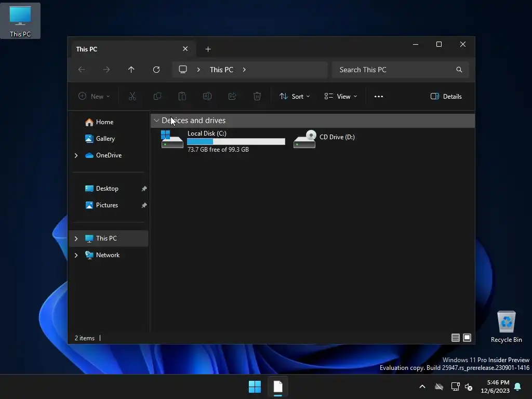Click the Cut scissors icon in toolbar
The width and height of the screenshot is (532, 399).
[x=132, y=96]
